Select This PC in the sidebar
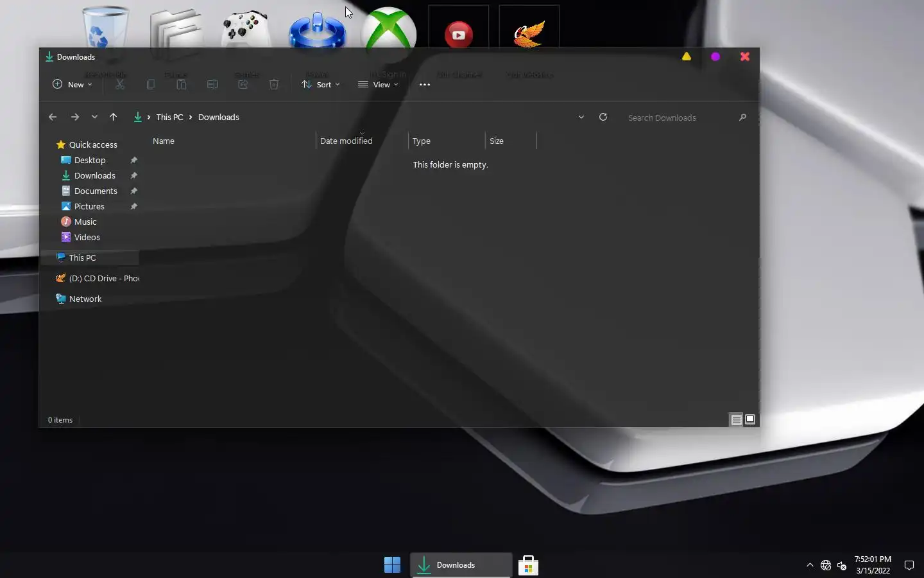The image size is (924, 578). coord(90,258)
